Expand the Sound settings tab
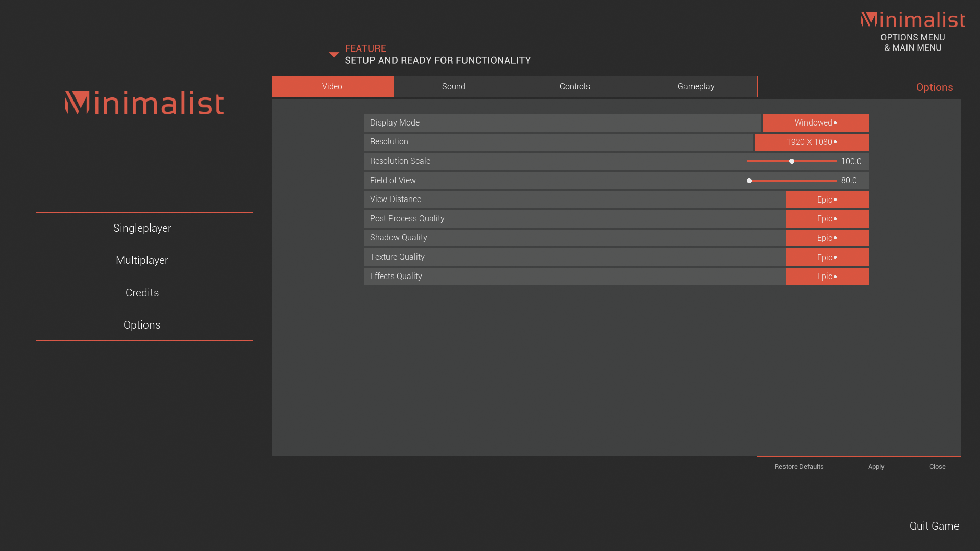 (454, 87)
